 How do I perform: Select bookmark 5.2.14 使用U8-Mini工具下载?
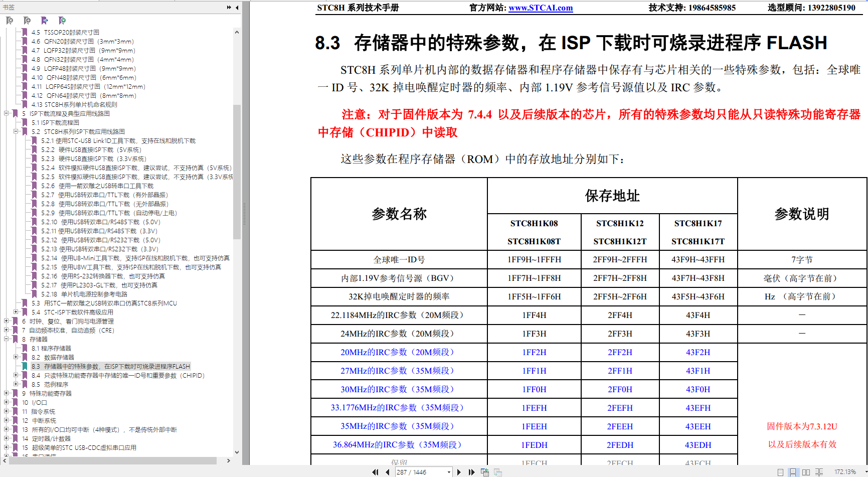coord(135,258)
